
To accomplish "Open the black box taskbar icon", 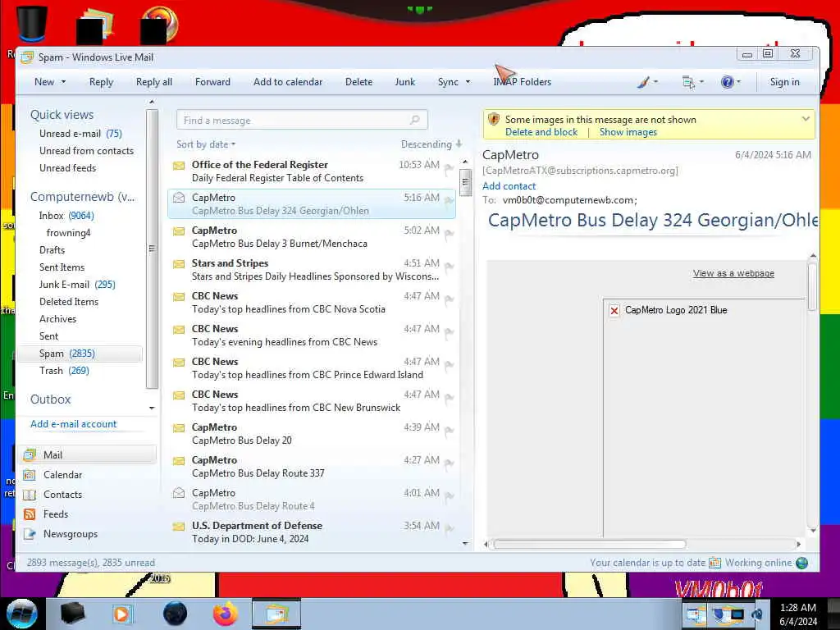I will (x=72, y=614).
